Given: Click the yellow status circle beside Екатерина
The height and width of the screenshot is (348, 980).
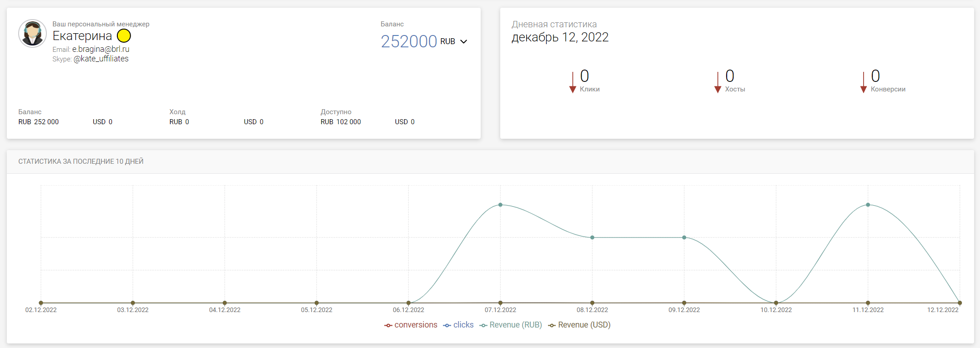Looking at the screenshot, I should click(x=124, y=35).
